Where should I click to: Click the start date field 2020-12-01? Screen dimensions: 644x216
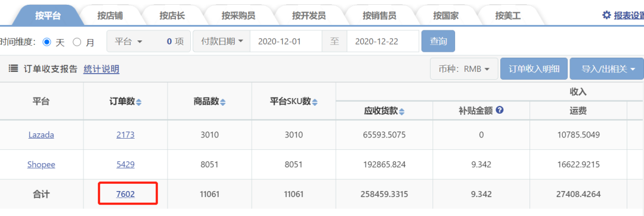[286, 42]
